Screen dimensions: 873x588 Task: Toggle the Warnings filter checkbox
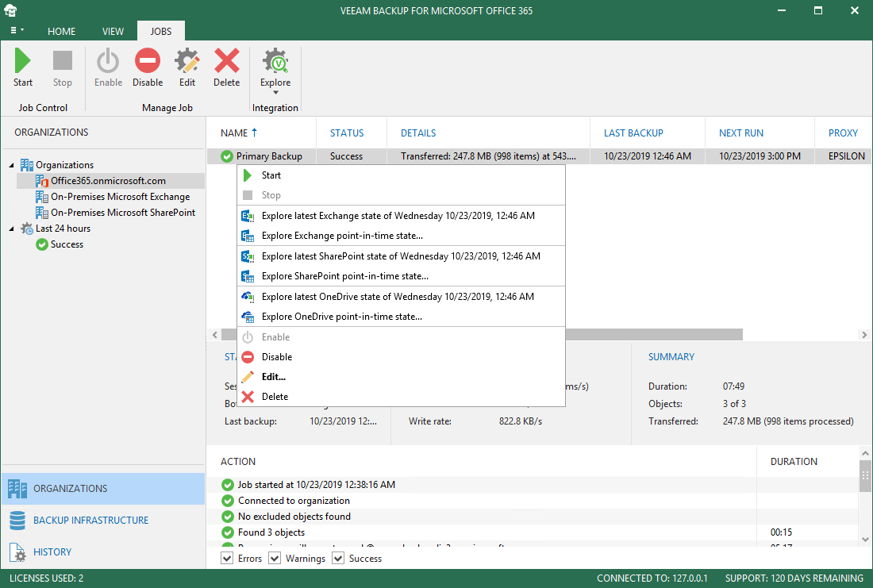pos(275,558)
